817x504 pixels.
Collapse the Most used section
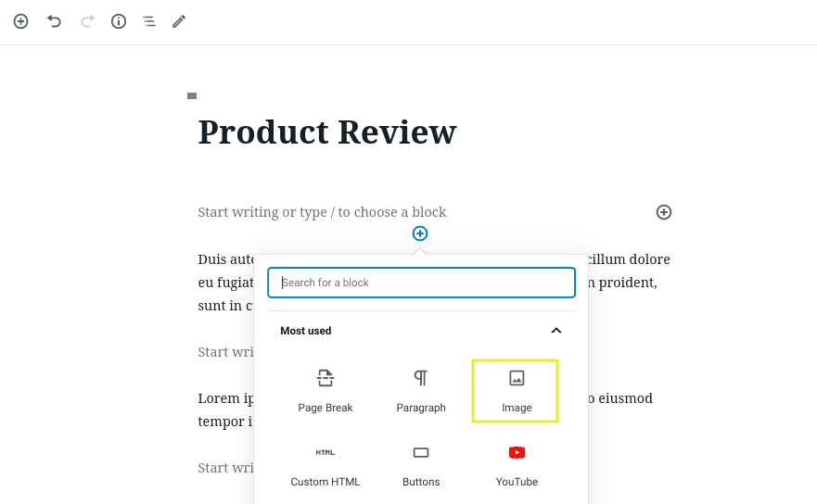pos(555,331)
